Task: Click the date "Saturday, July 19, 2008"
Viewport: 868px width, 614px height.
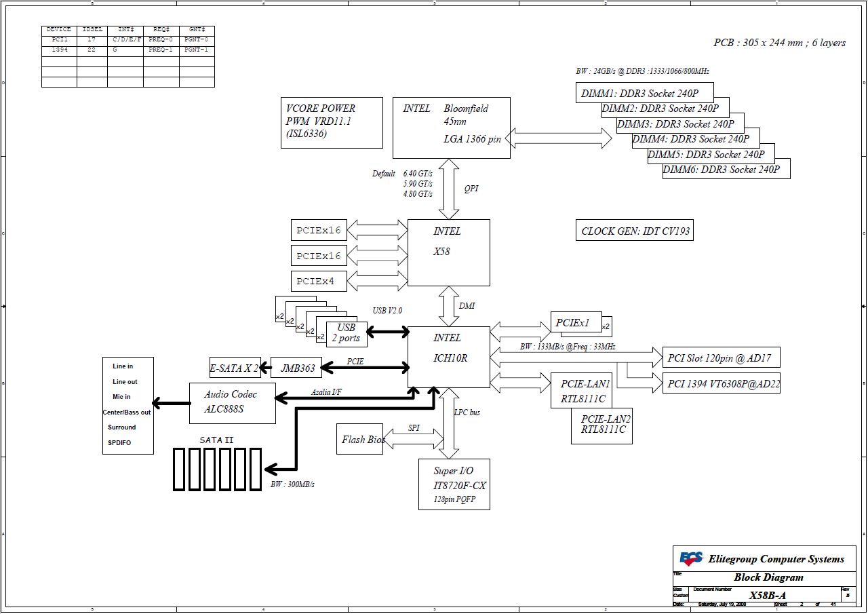Action: coord(722,604)
